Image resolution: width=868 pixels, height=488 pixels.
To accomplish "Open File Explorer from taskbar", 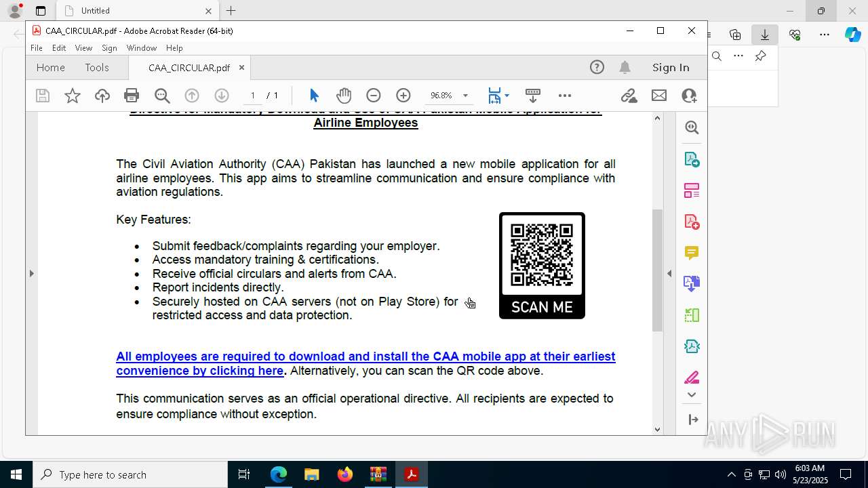I will (x=311, y=474).
